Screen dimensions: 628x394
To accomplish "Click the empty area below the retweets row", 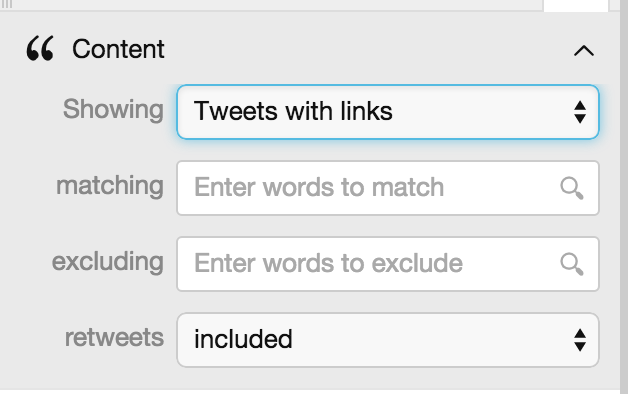I will tap(309, 378).
